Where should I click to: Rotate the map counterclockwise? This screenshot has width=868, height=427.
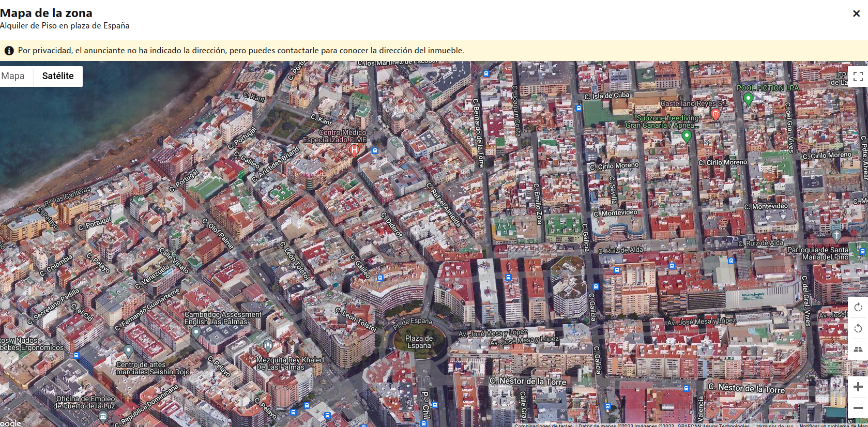(858, 328)
